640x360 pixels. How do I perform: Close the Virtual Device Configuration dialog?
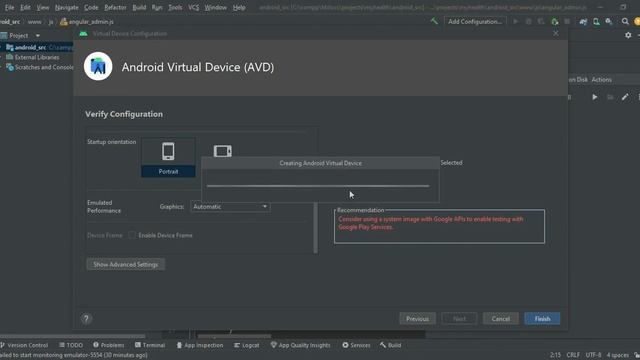click(x=556, y=33)
